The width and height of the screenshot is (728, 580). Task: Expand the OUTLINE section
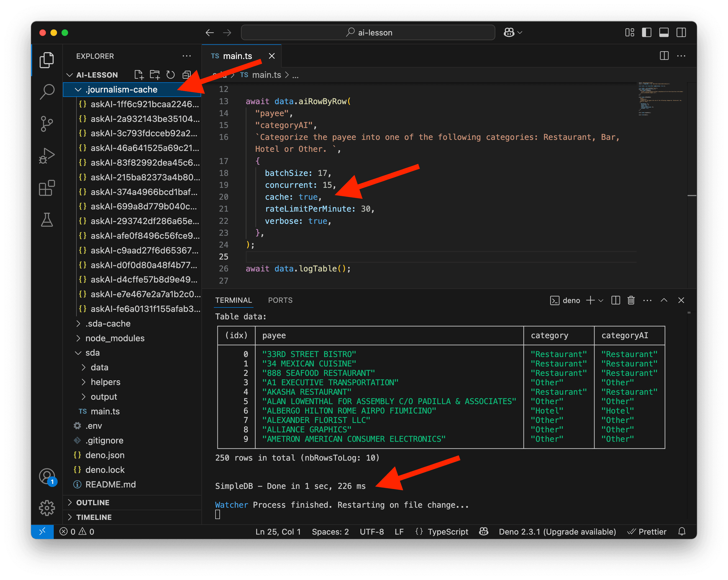click(x=132, y=502)
